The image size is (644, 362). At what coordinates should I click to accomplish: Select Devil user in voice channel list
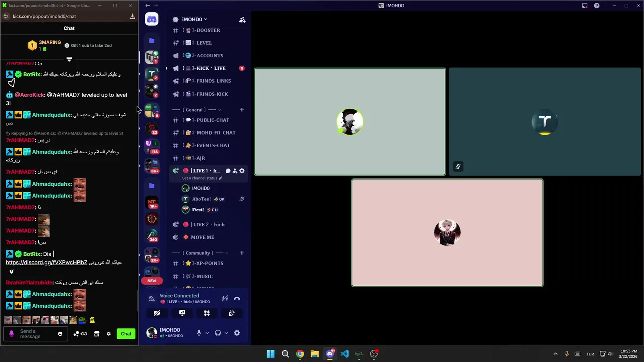pos(213,210)
